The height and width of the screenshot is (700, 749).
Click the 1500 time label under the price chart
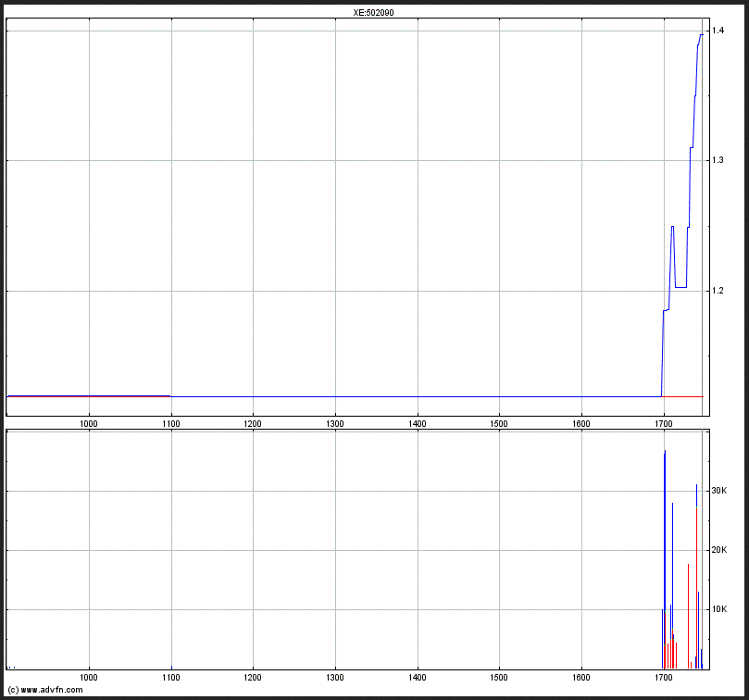click(499, 424)
